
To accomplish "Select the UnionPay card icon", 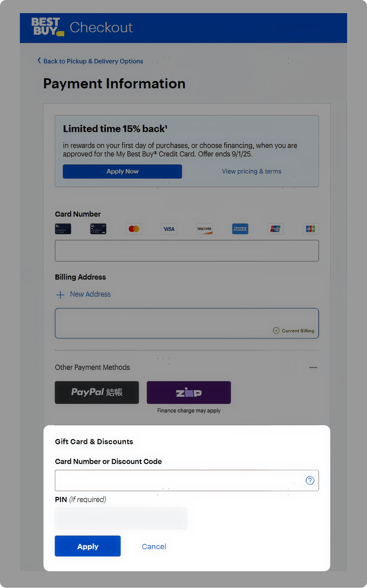I will [276, 229].
